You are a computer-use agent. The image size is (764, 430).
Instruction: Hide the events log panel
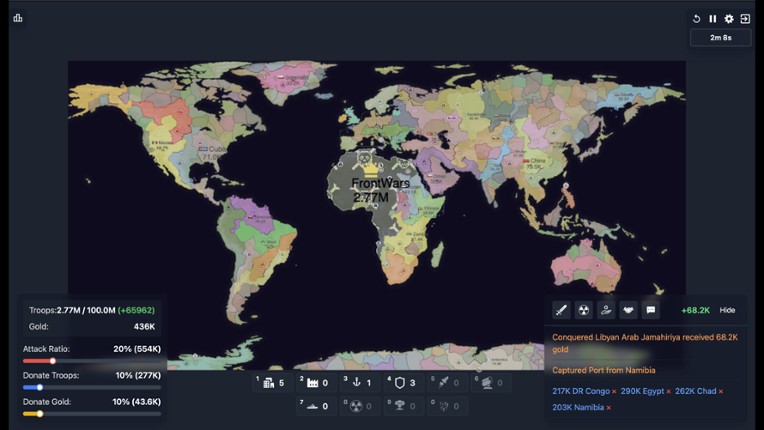pyautogui.click(x=727, y=310)
